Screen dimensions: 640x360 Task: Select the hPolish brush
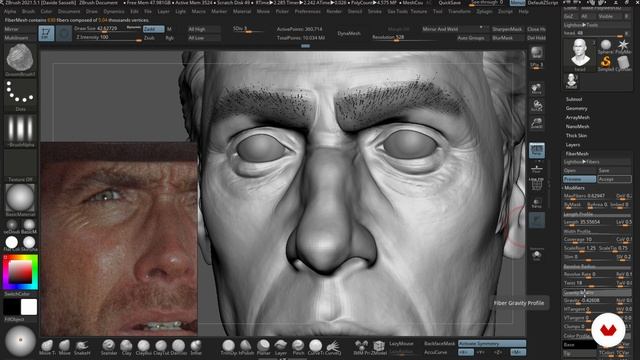pyautogui.click(x=246, y=347)
